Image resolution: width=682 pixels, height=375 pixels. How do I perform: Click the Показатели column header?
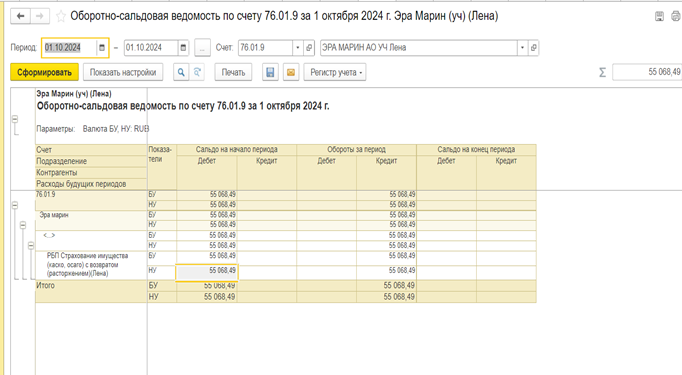pyautogui.click(x=162, y=167)
